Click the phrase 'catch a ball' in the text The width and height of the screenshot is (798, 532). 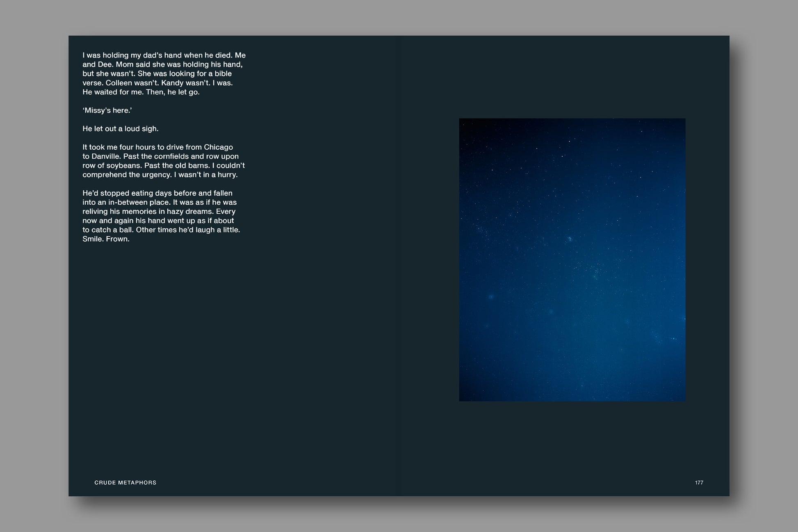point(112,230)
